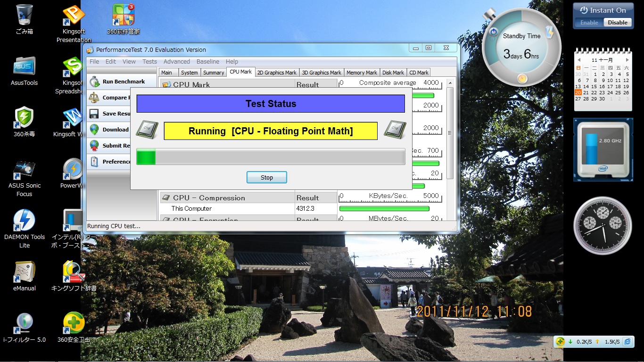Click Enable in Instant On gadget
The width and height of the screenshot is (644, 362).
point(589,23)
